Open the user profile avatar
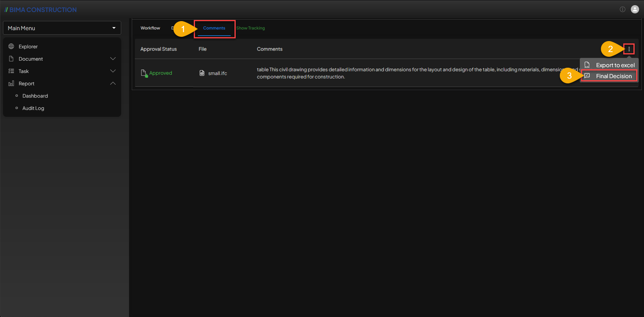 [635, 9]
